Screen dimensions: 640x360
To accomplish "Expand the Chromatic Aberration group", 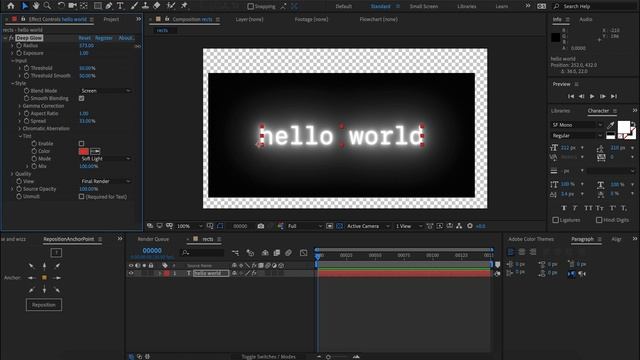I will coord(20,129).
